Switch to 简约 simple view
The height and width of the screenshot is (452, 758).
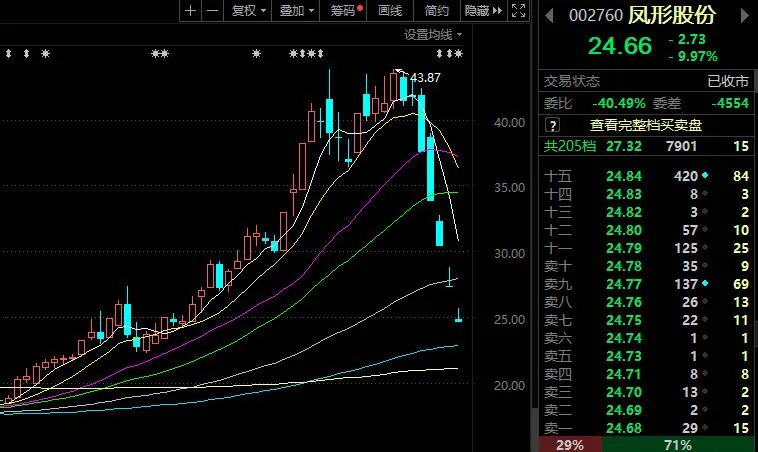pyautogui.click(x=437, y=11)
